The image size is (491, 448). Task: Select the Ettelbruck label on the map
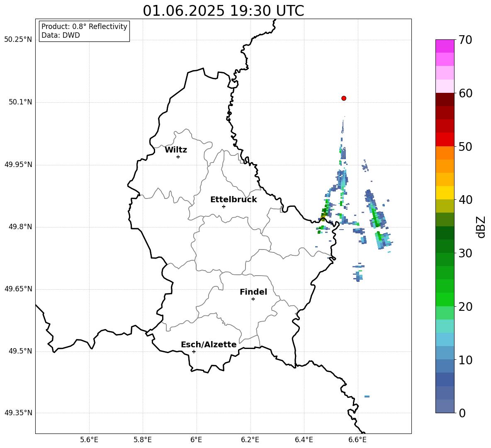[x=233, y=200]
